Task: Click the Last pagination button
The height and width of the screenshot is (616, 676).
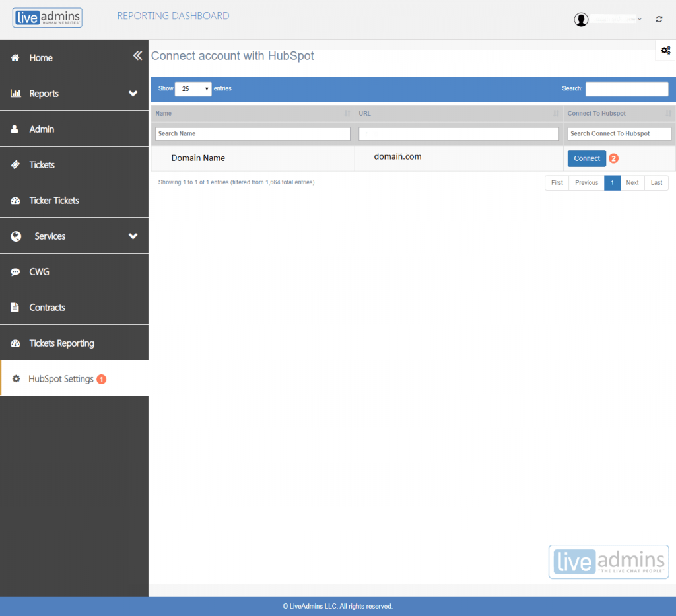Action: tap(656, 182)
